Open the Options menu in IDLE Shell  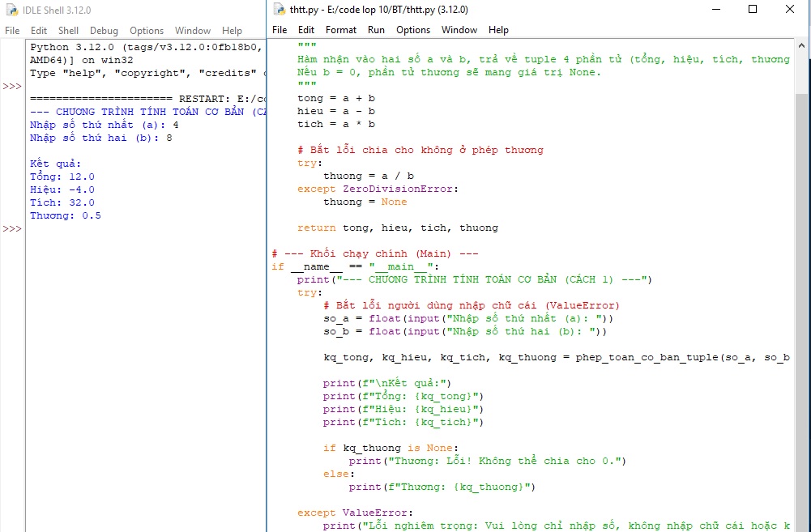(146, 30)
